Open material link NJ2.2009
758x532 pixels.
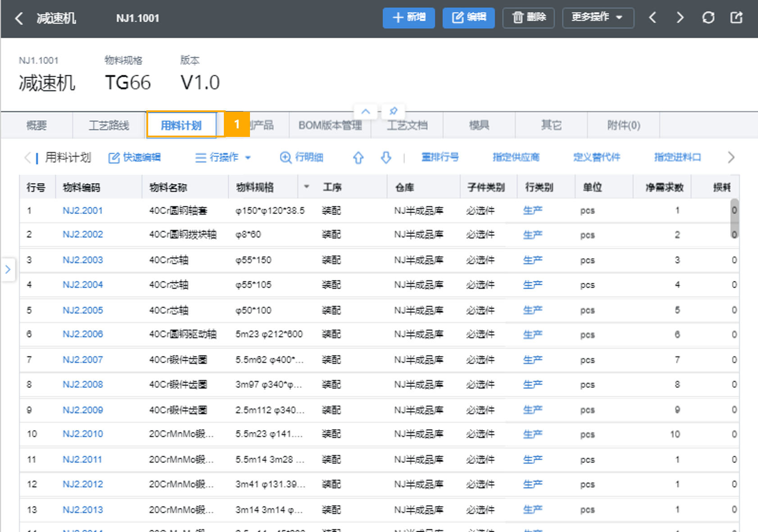coord(83,410)
